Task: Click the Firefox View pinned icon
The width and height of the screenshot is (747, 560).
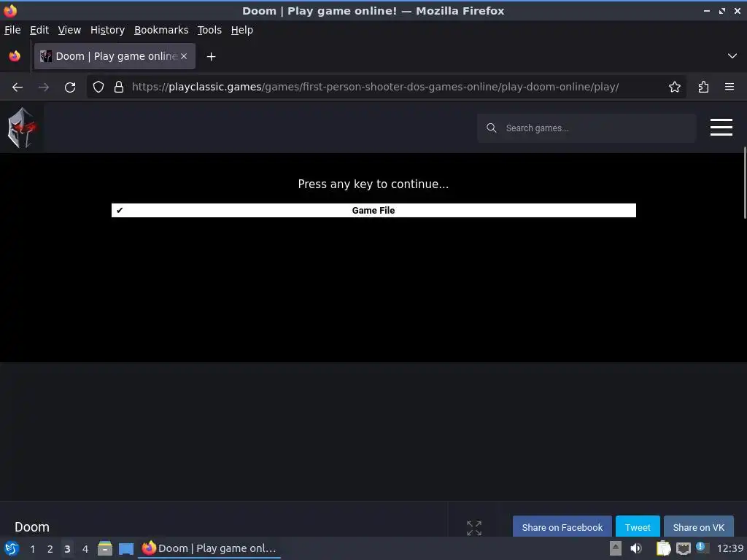Action: point(15,56)
